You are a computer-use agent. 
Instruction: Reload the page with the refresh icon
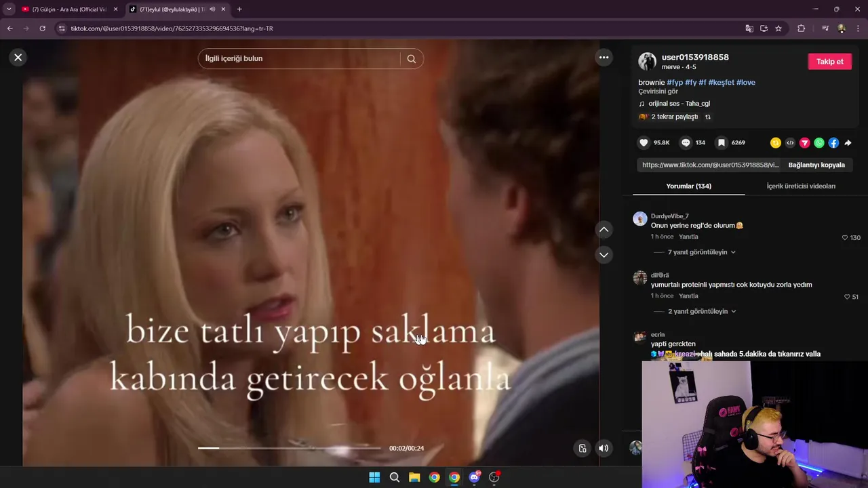coord(42,28)
